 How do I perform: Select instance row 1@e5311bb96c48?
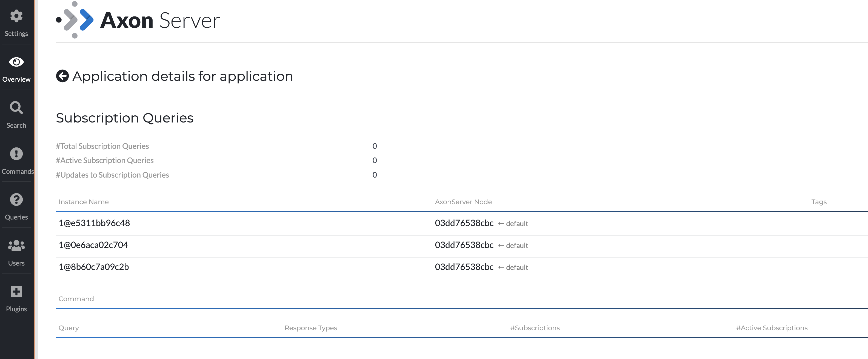pyautogui.click(x=94, y=223)
